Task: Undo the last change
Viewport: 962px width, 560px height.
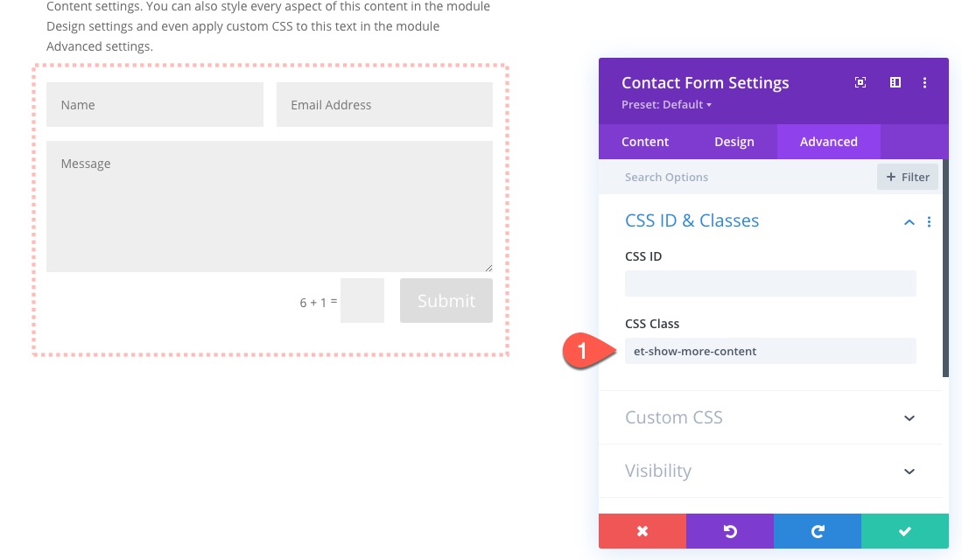Action: point(730,531)
